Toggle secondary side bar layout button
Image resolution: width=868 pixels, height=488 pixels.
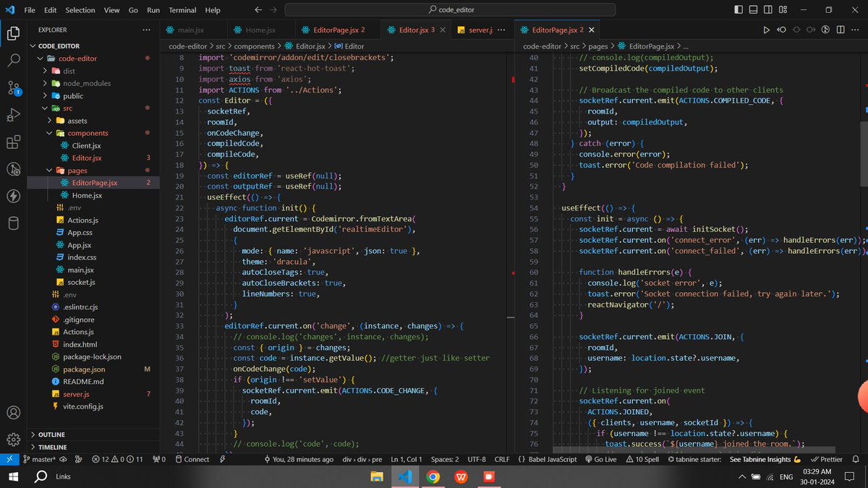(768, 10)
